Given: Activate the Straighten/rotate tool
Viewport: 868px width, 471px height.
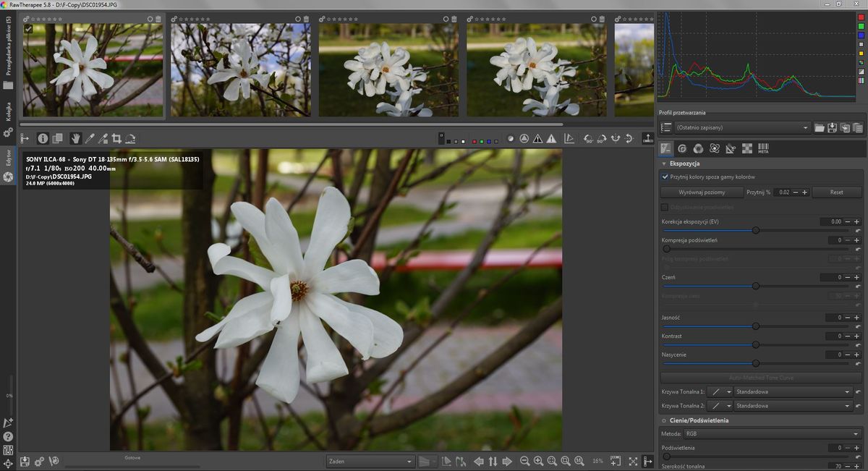Looking at the screenshot, I should coord(131,138).
